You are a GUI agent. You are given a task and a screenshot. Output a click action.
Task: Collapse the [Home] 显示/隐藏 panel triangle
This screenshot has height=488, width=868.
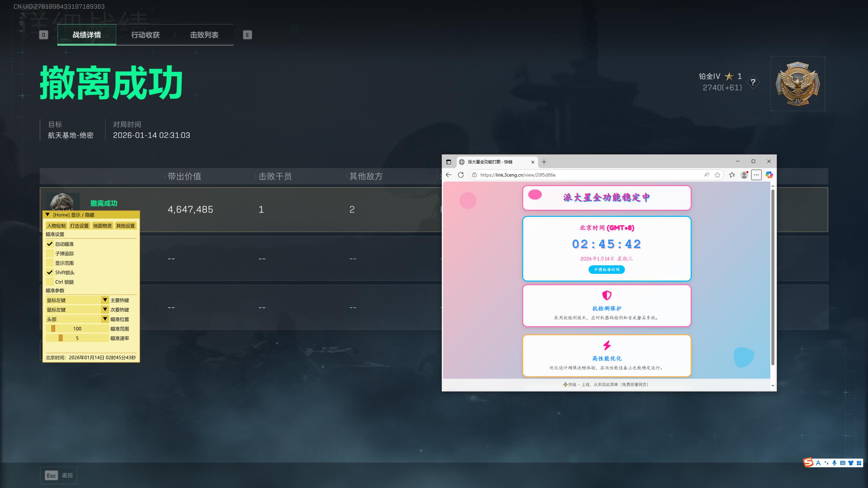(48, 215)
